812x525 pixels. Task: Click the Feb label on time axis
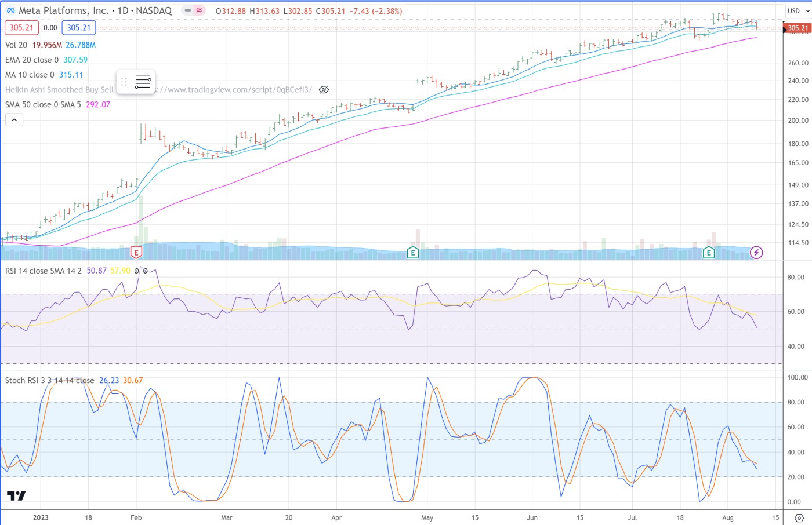(x=136, y=517)
